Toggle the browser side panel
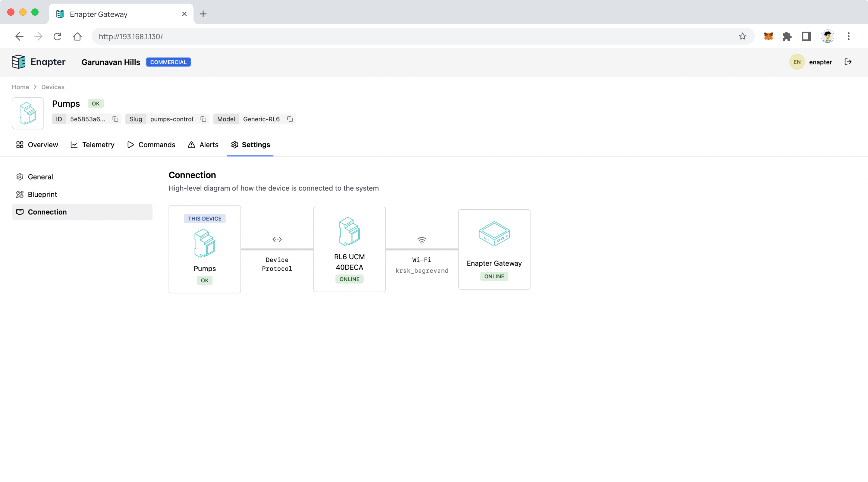Screen dimensions: 868x482 click(806, 36)
